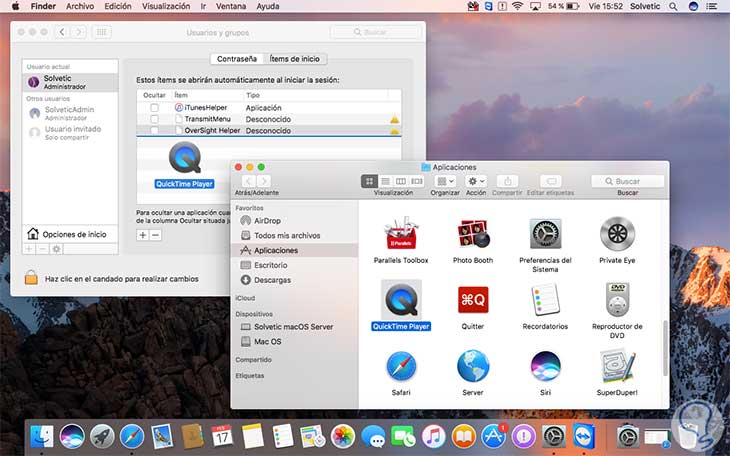Open iTunes from the Dock
730x456 pixels.
433,437
